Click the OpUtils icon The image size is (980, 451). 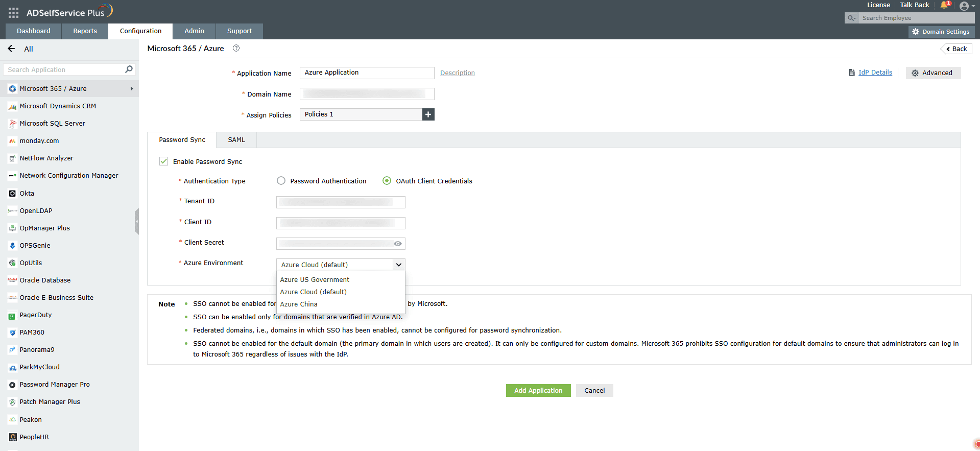tap(13, 263)
